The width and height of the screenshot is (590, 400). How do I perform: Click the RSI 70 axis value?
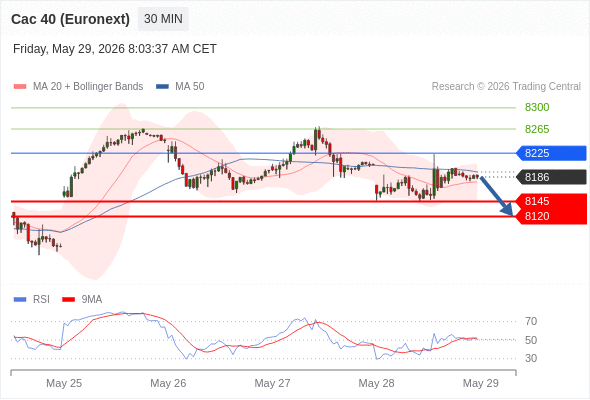pos(531,321)
